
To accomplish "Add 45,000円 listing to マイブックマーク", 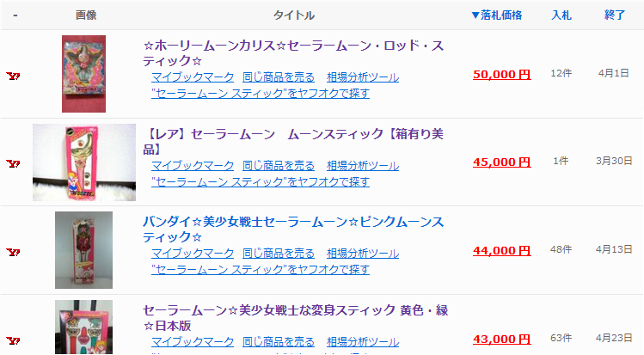I will tap(193, 165).
